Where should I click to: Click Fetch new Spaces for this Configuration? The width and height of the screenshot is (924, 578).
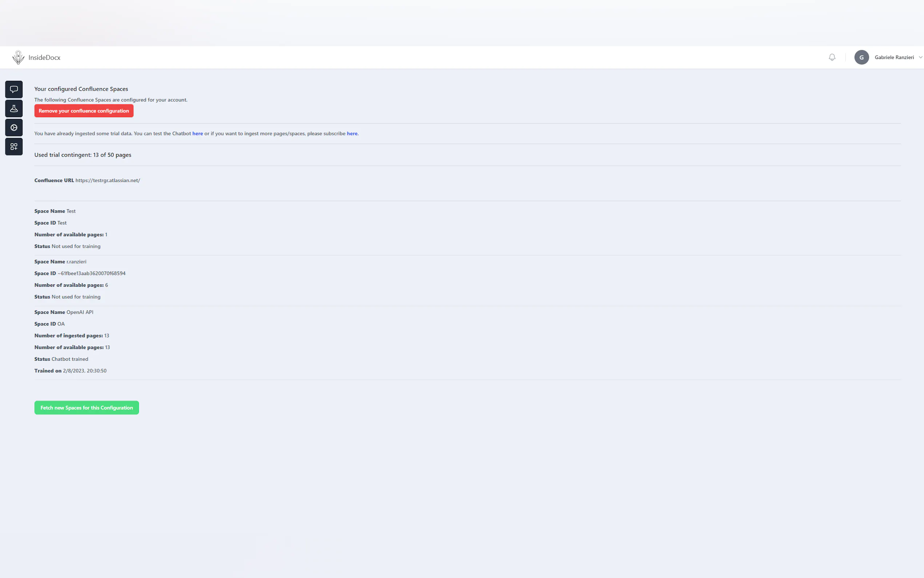86,408
